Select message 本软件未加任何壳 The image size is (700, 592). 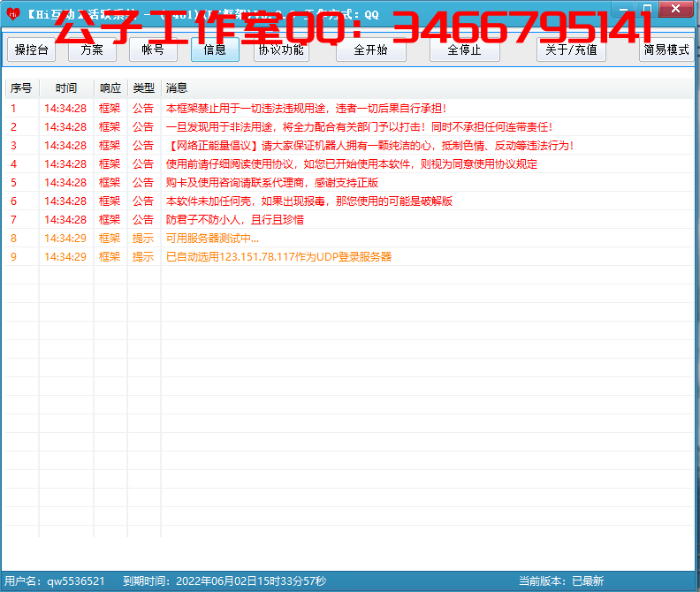click(309, 201)
